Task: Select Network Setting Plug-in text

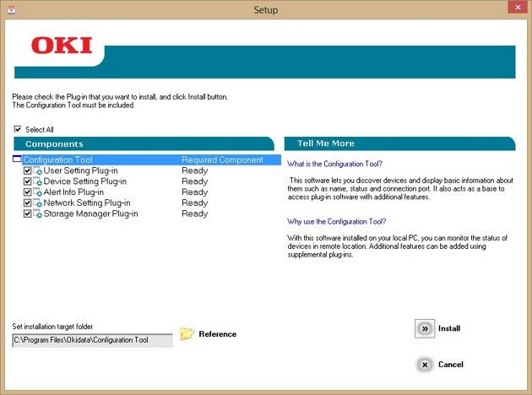Action: coord(87,203)
